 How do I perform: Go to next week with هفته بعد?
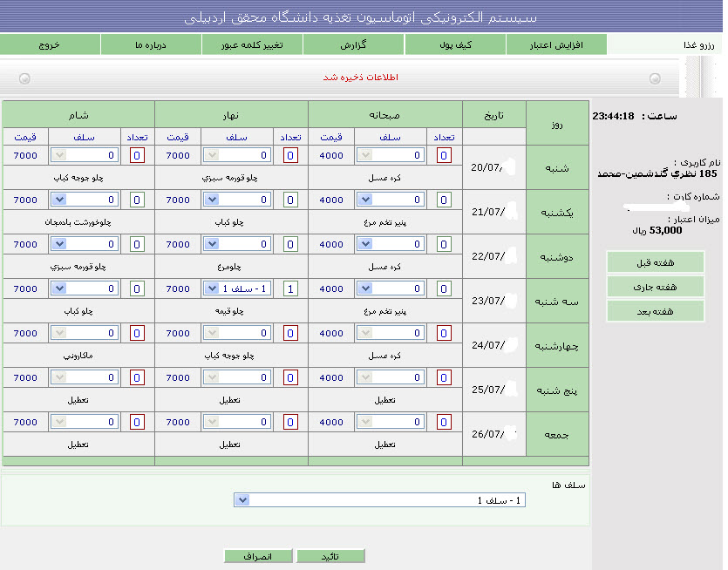click(655, 311)
